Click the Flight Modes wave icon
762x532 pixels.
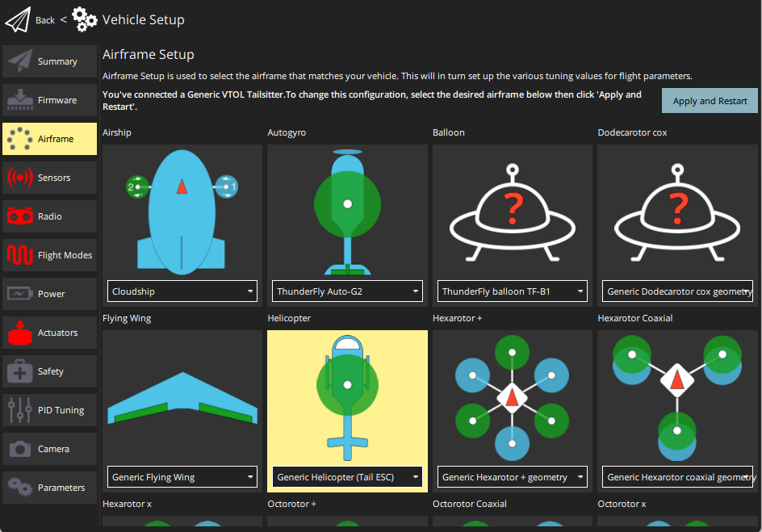[19, 255]
